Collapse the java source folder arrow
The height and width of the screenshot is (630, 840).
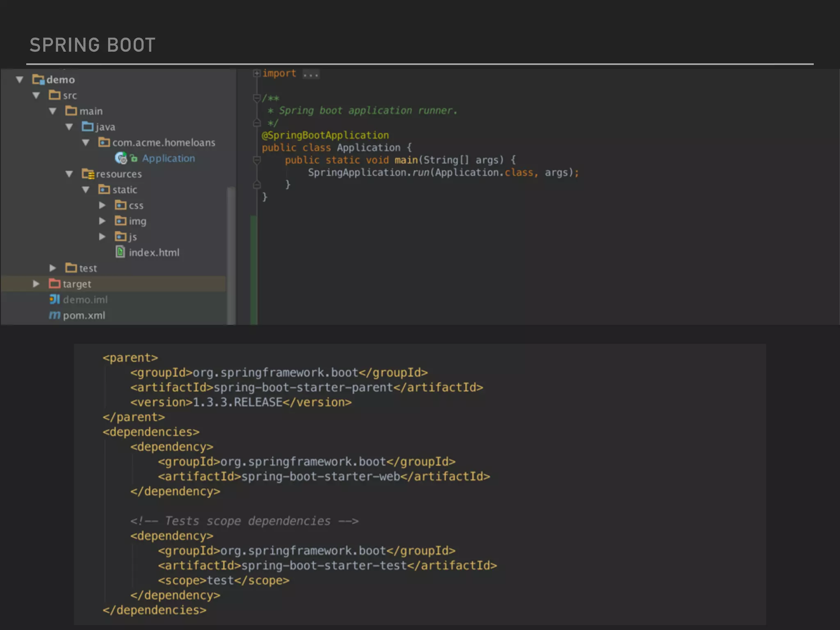(x=69, y=127)
